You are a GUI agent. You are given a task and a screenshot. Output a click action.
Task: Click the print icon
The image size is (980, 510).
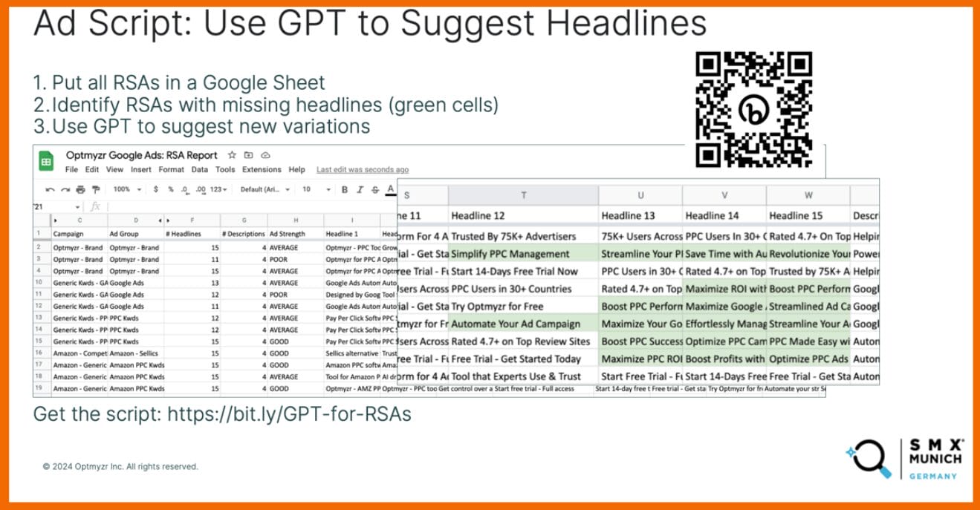[x=80, y=190]
